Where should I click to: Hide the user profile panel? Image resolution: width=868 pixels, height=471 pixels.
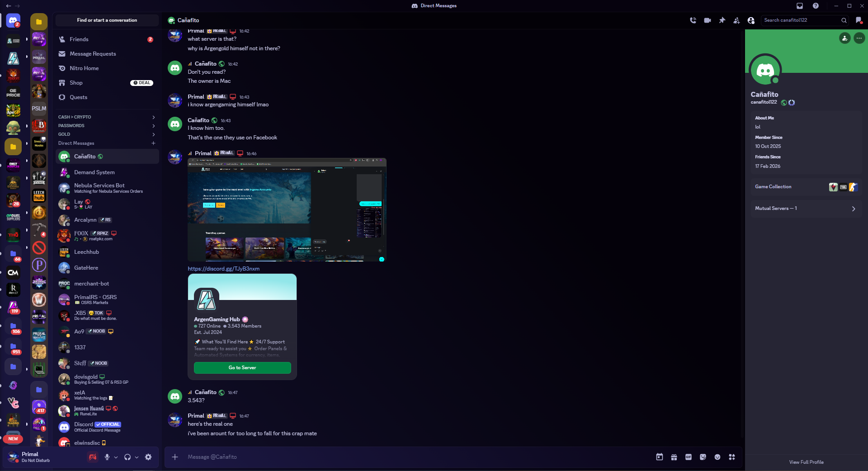tap(751, 20)
